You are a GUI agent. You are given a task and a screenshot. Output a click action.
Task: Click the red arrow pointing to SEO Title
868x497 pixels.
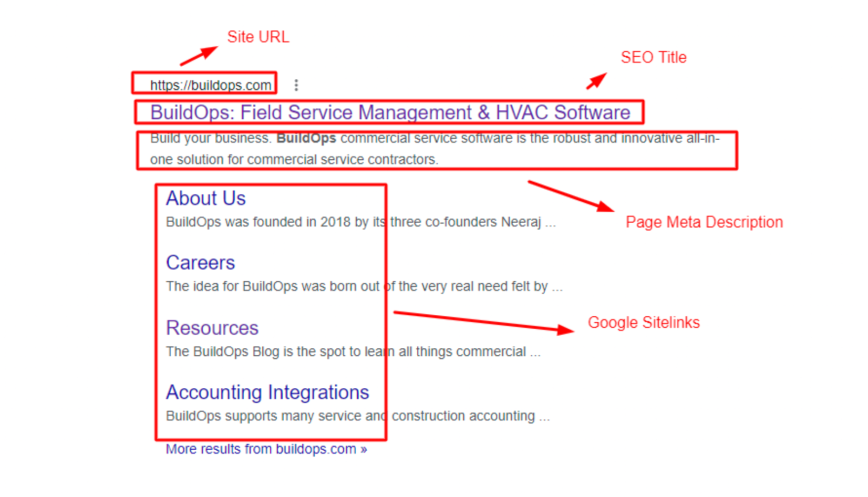(596, 81)
